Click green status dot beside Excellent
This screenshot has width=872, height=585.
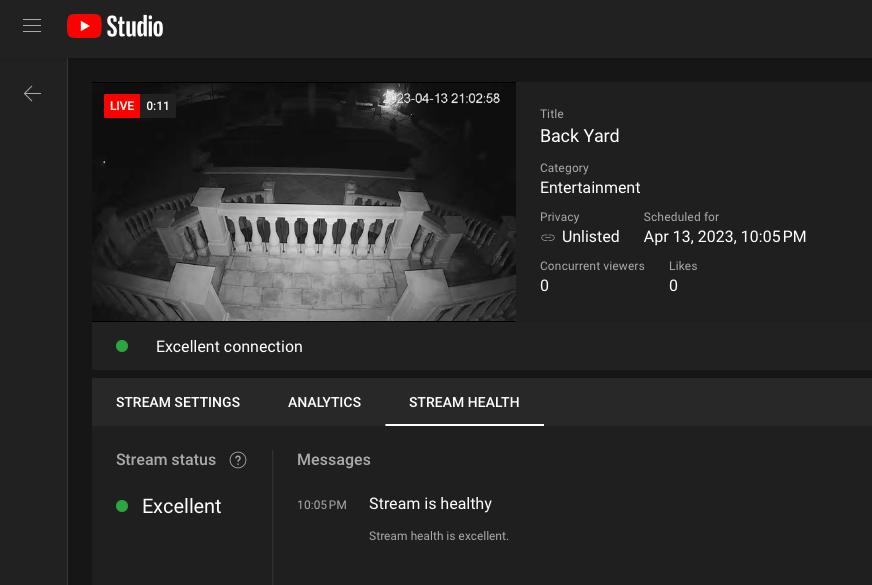(x=122, y=506)
